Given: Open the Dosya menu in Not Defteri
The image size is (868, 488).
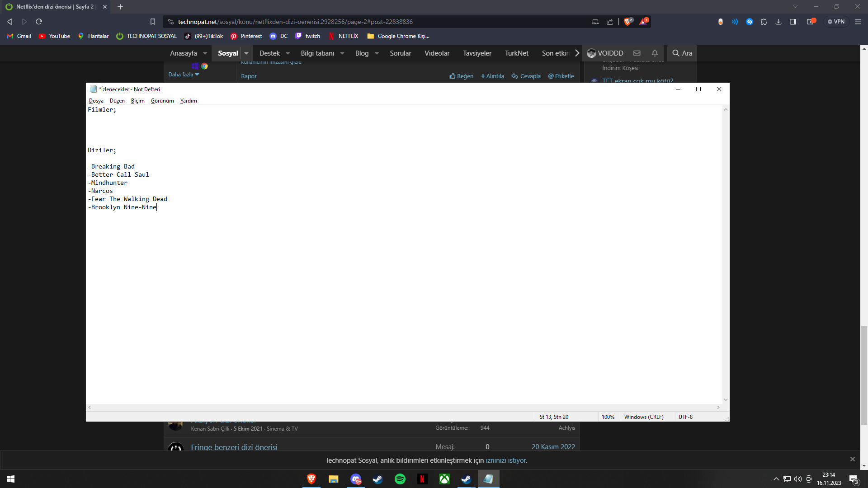Looking at the screenshot, I should (96, 101).
